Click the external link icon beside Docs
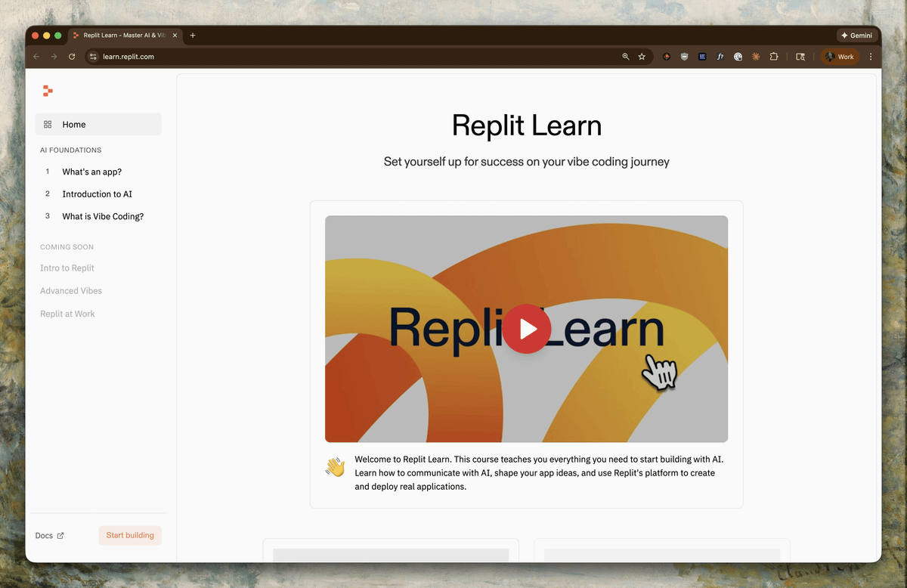This screenshot has height=588, width=907. point(60,536)
